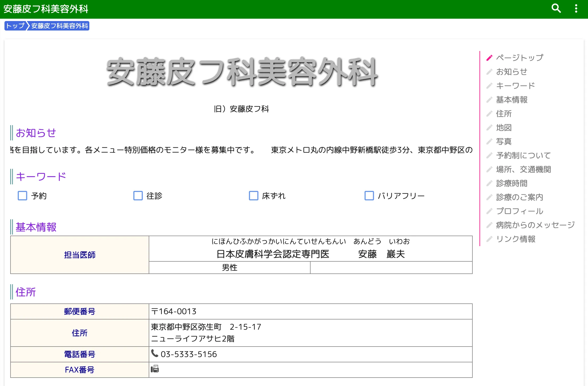
Task: Click pencil icon next to 地図 in sidebar
Action: pyautogui.click(x=489, y=128)
